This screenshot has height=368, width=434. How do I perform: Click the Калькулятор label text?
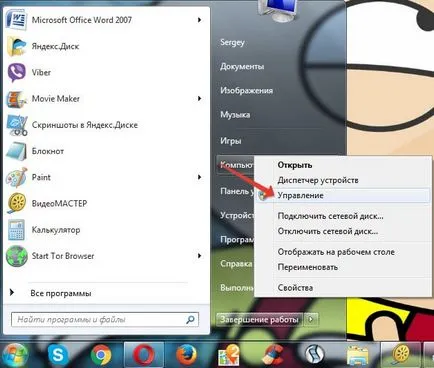56,230
